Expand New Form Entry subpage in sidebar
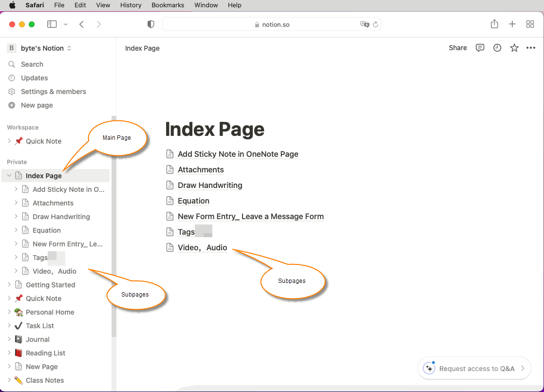This screenshot has height=392, width=544. [16, 243]
